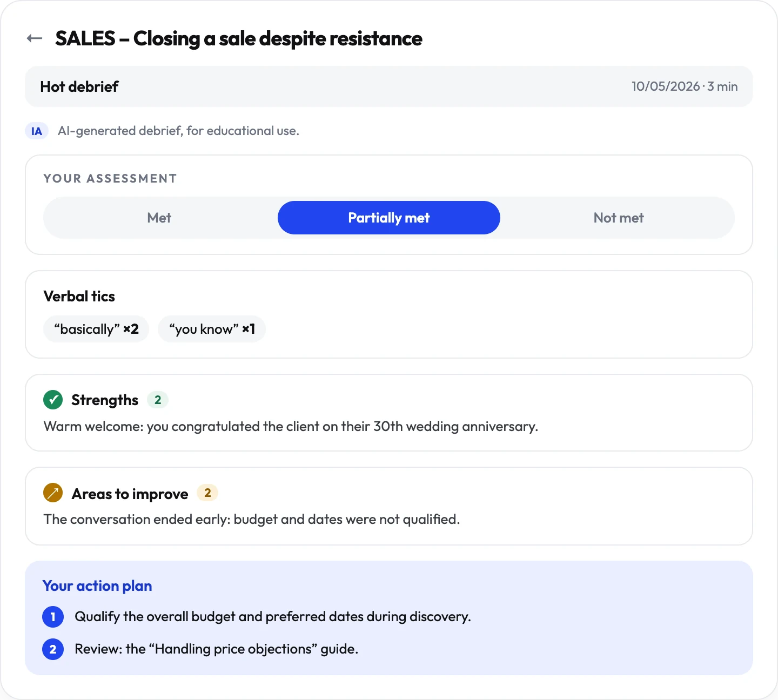The width and height of the screenshot is (778, 700).
Task: Click the green Strengths checkmark icon
Action: pyautogui.click(x=53, y=400)
